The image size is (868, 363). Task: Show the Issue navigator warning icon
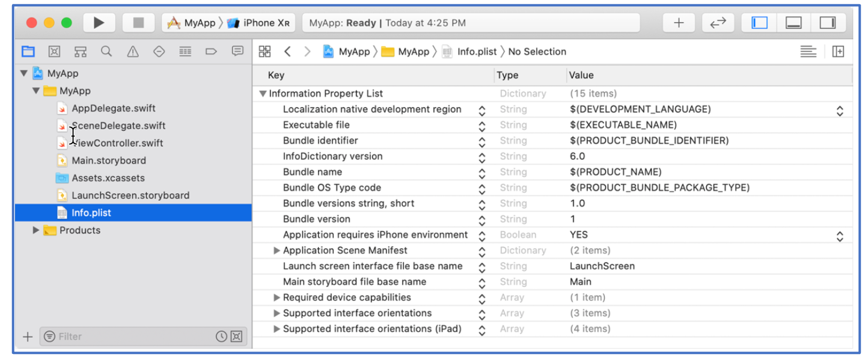pyautogui.click(x=133, y=52)
